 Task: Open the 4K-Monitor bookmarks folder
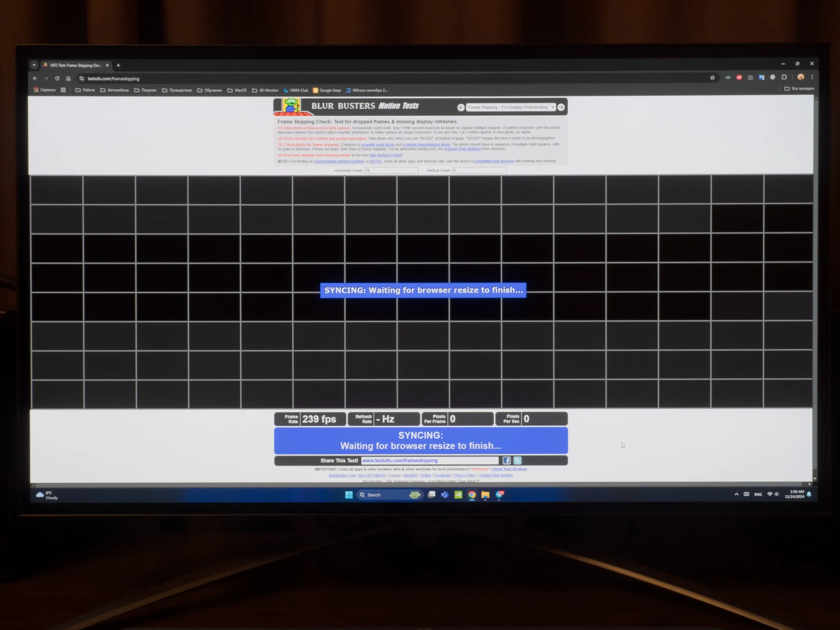coord(265,90)
